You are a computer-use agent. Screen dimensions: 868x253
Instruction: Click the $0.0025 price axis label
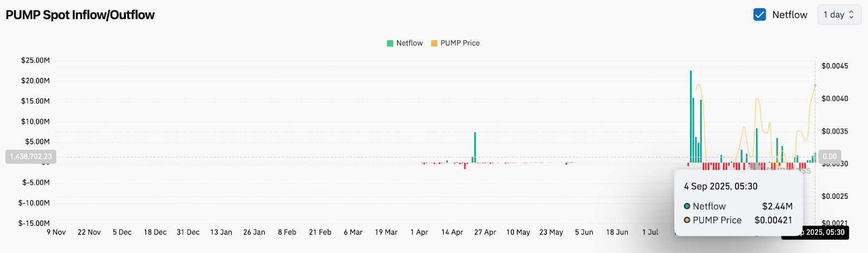[835, 196]
